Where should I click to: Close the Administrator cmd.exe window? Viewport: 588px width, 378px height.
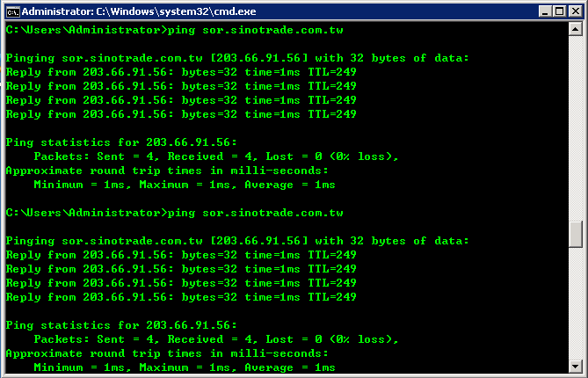pos(575,11)
